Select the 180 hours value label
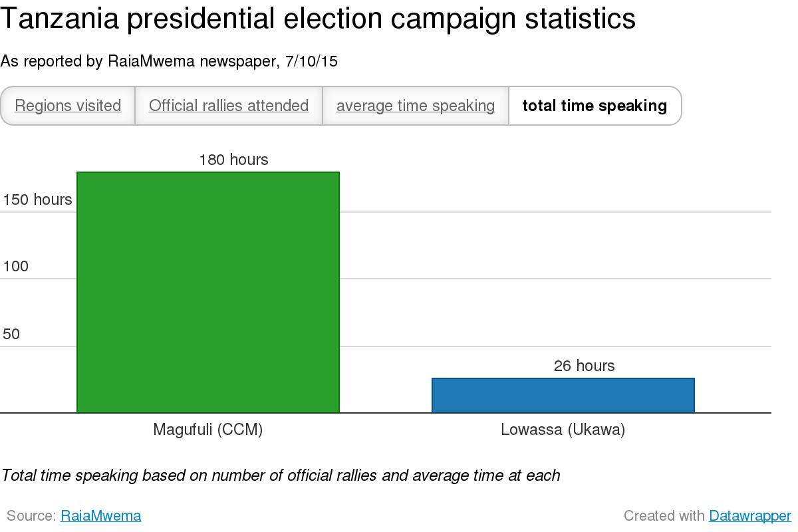Image resolution: width=798 pixels, height=532 pixels. tap(233, 160)
